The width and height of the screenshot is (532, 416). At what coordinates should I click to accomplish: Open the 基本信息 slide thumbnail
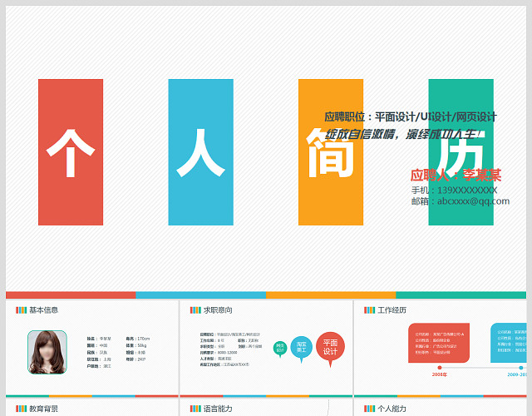click(92, 348)
